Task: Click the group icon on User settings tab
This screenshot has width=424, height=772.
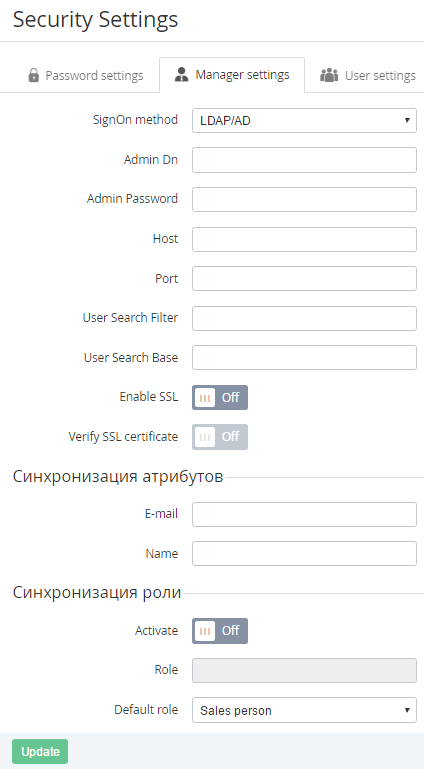Action: coord(329,75)
